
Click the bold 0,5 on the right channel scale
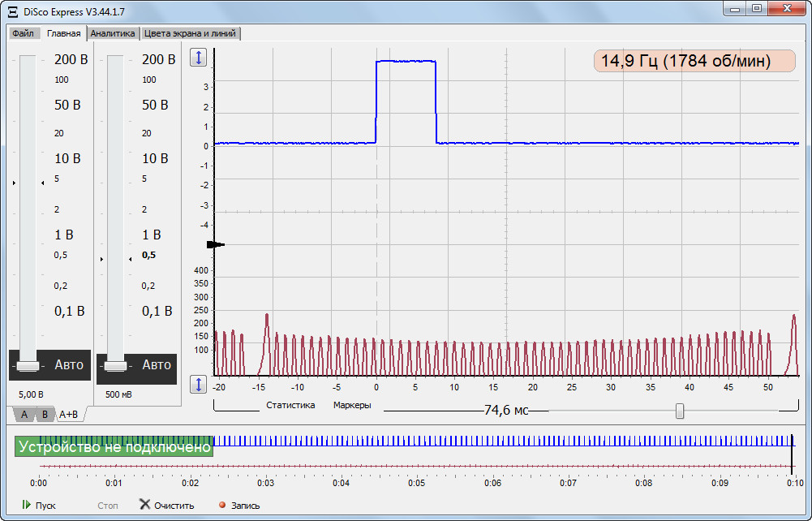[148, 255]
